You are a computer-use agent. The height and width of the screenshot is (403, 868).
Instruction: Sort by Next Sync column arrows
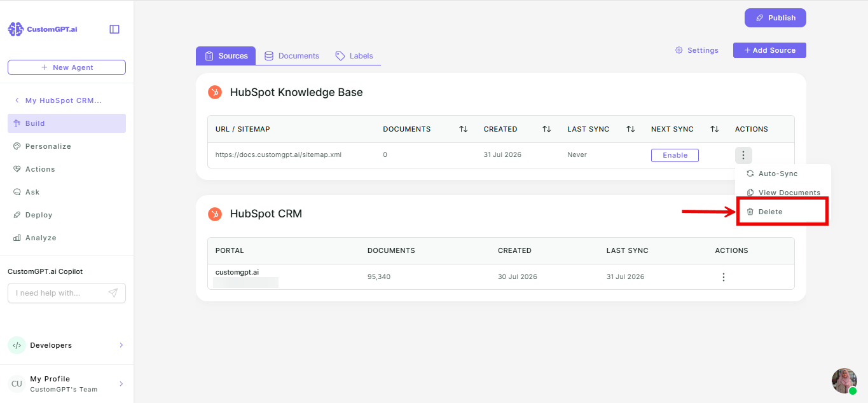(714, 129)
